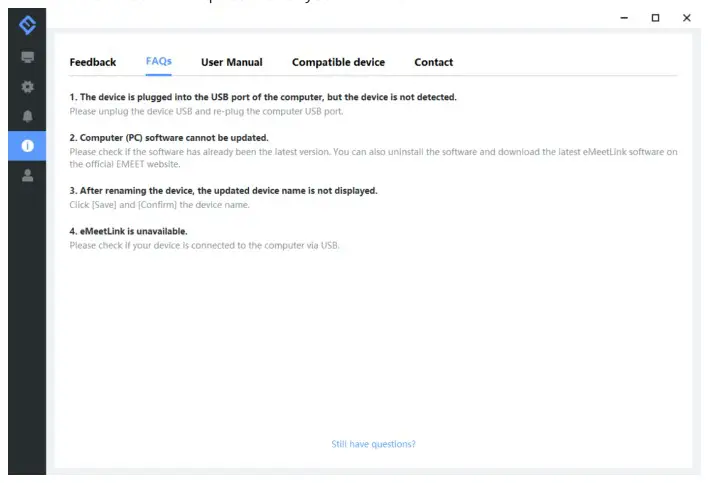710x483 pixels.
Task: Click FAQ 3 about renamed device name
Action: 223,190
